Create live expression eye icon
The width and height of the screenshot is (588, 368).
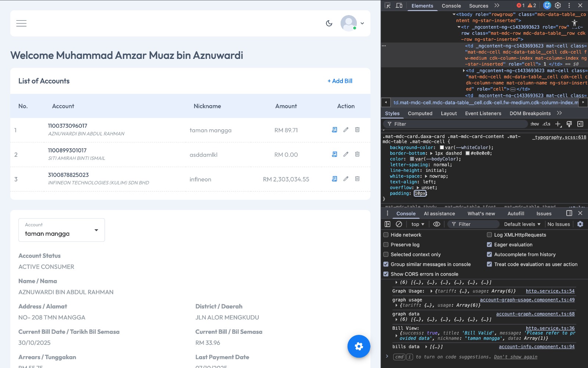437,224
